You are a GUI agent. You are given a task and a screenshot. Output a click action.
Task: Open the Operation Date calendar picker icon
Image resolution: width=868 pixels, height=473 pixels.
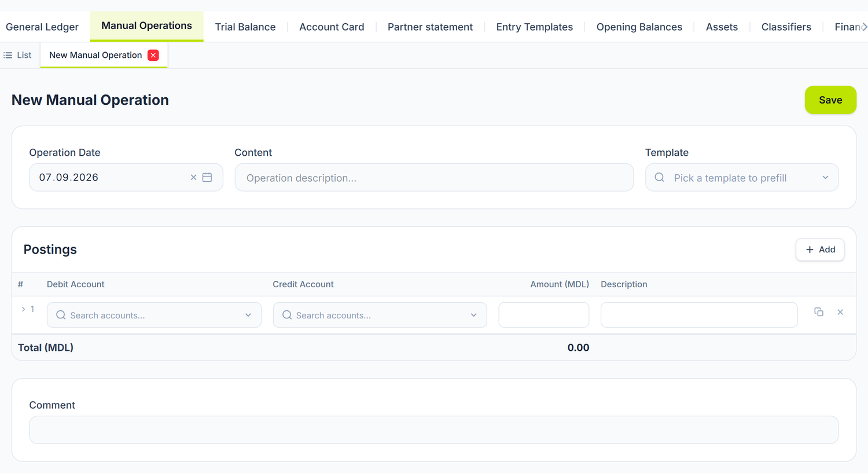click(207, 177)
